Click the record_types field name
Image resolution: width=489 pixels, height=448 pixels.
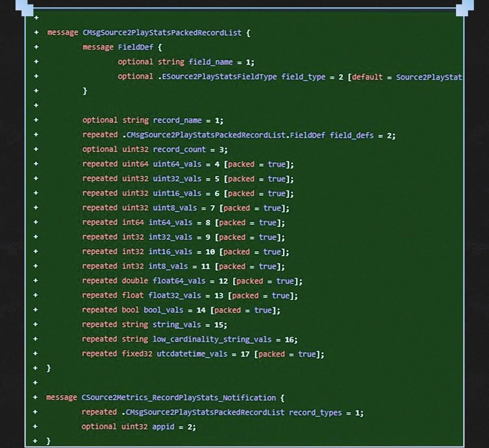pos(315,412)
